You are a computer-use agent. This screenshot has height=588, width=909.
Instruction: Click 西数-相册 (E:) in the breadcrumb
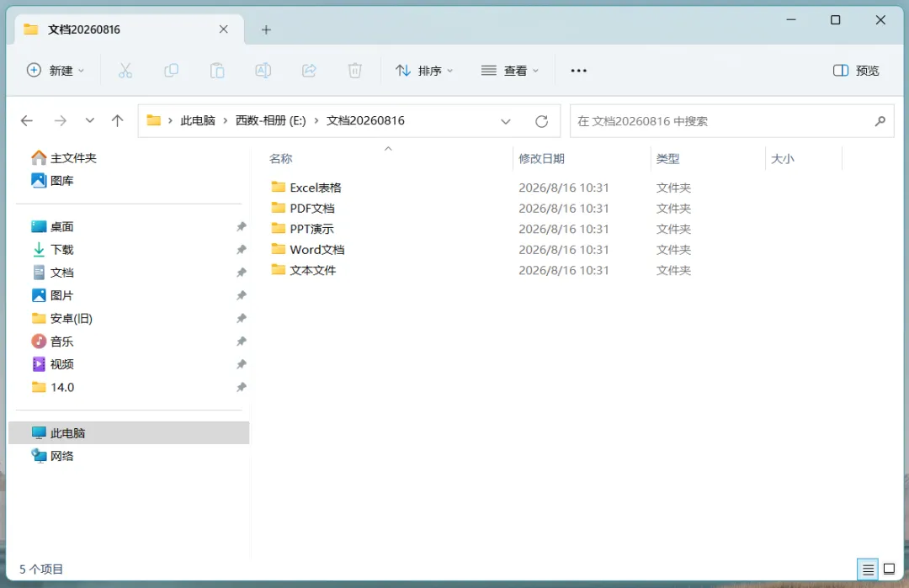271,120
